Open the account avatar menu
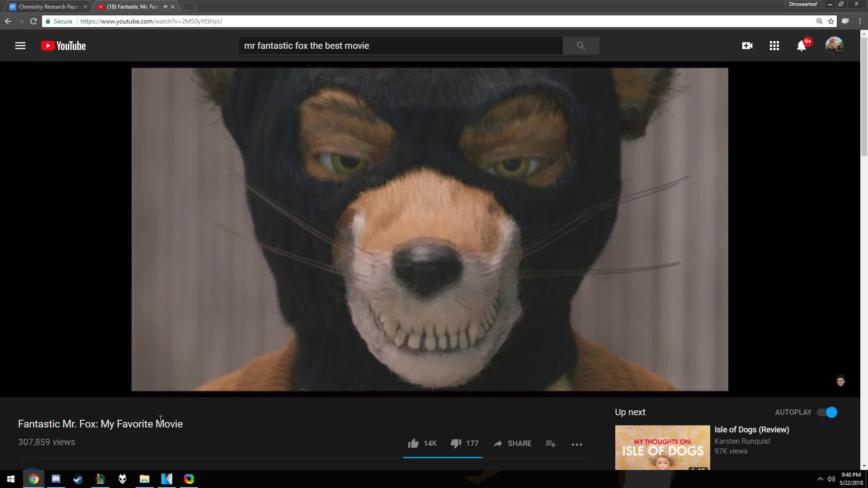 click(834, 46)
